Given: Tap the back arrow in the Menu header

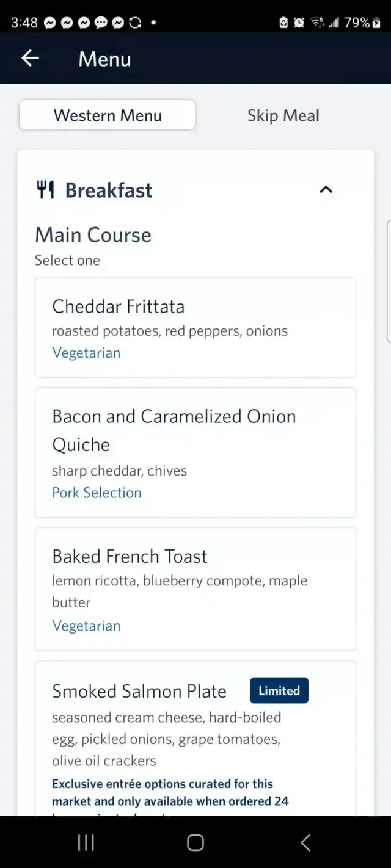Looking at the screenshot, I should coord(30,59).
